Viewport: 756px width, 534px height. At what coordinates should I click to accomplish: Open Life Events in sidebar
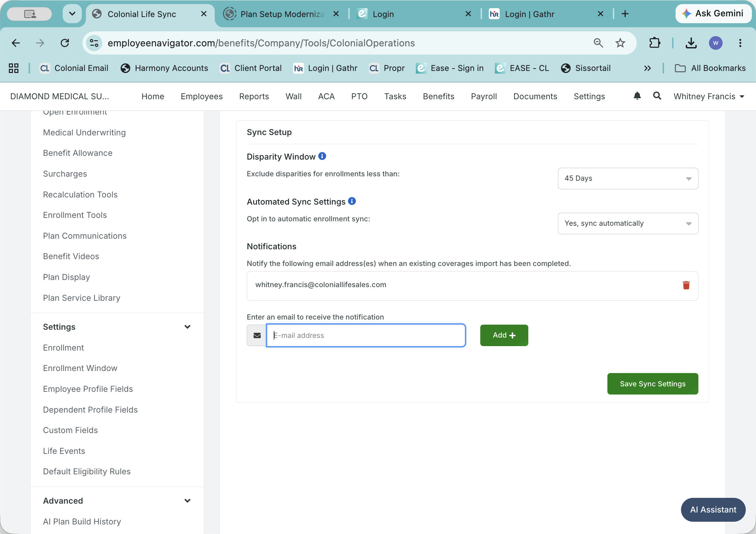click(64, 451)
